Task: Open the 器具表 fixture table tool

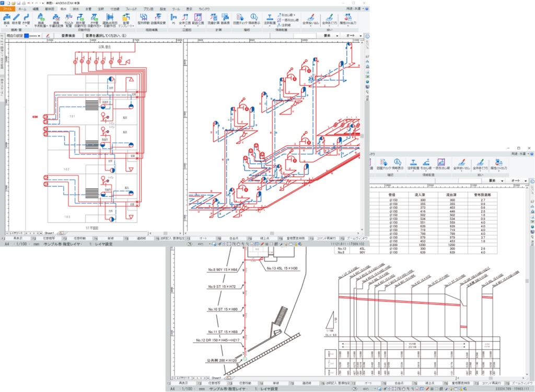Action: point(225,20)
